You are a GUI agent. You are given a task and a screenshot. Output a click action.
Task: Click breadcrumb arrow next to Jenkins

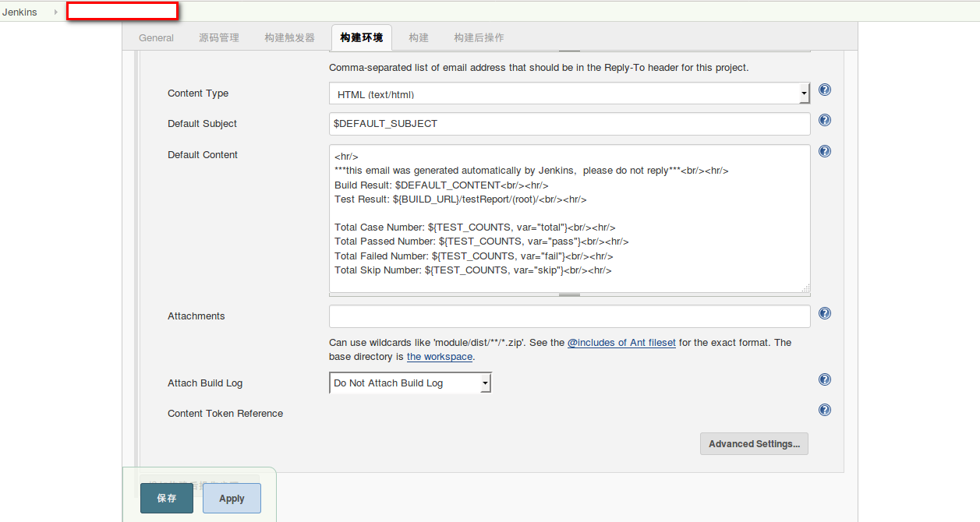(55, 12)
